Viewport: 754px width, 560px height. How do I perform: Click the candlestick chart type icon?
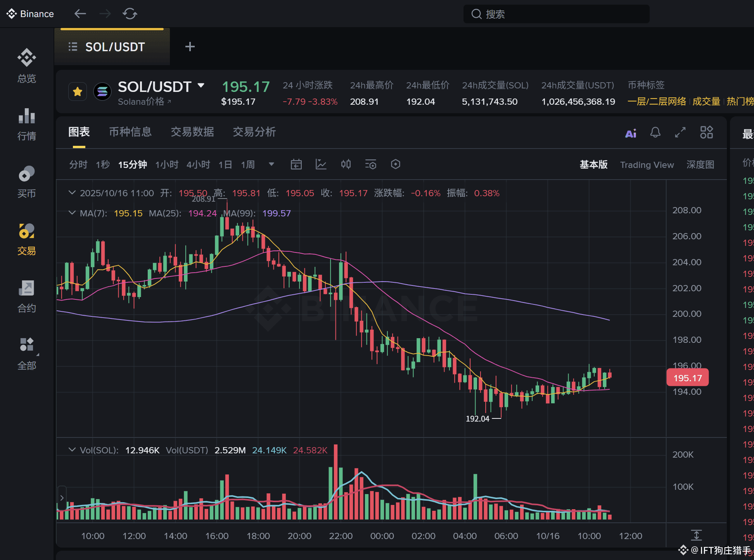click(346, 164)
